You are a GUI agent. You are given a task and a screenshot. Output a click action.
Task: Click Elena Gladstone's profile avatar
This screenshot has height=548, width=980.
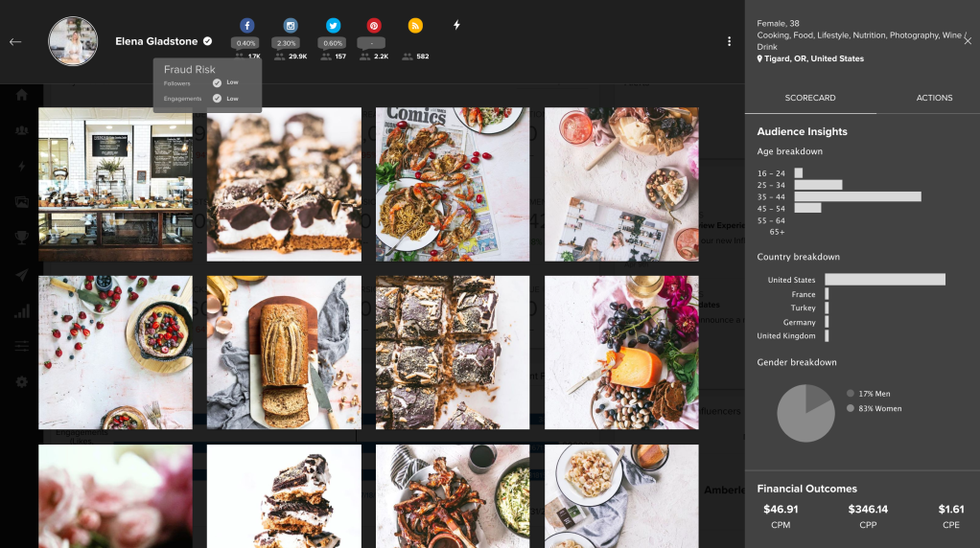[73, 41]
